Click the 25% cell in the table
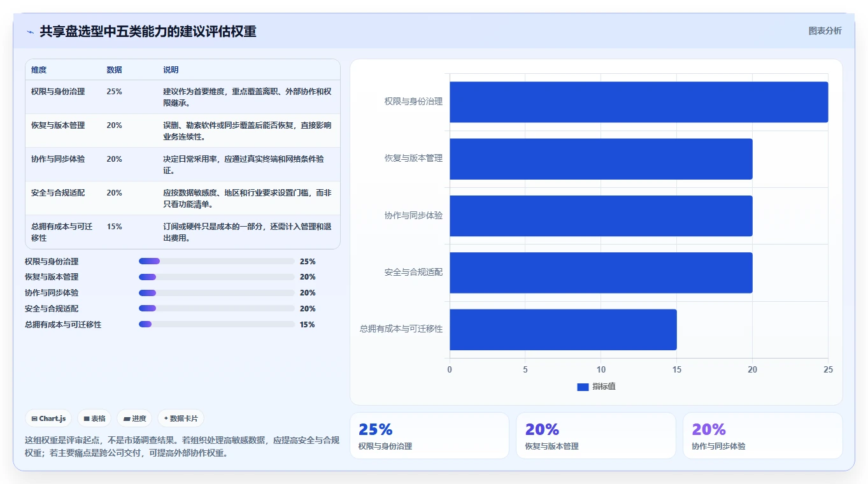Screen dimensions: 868x484 [115, 92]
